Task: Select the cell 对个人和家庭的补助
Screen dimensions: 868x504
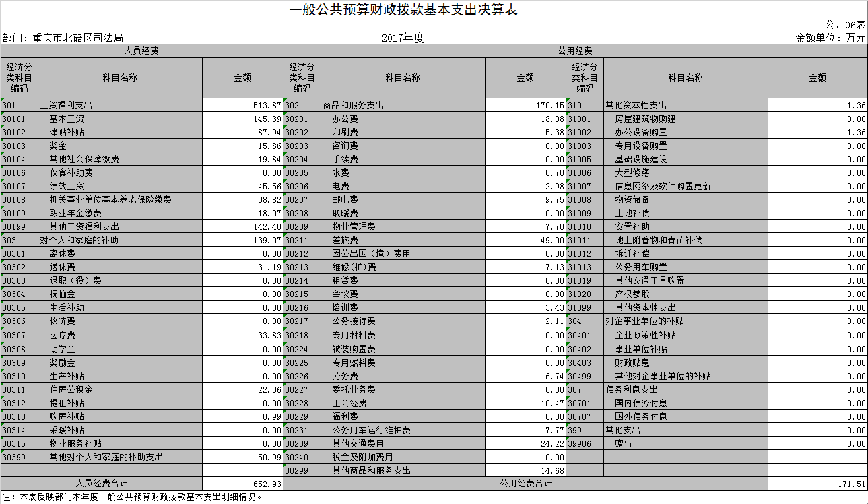Action: [x=121, y=241]
